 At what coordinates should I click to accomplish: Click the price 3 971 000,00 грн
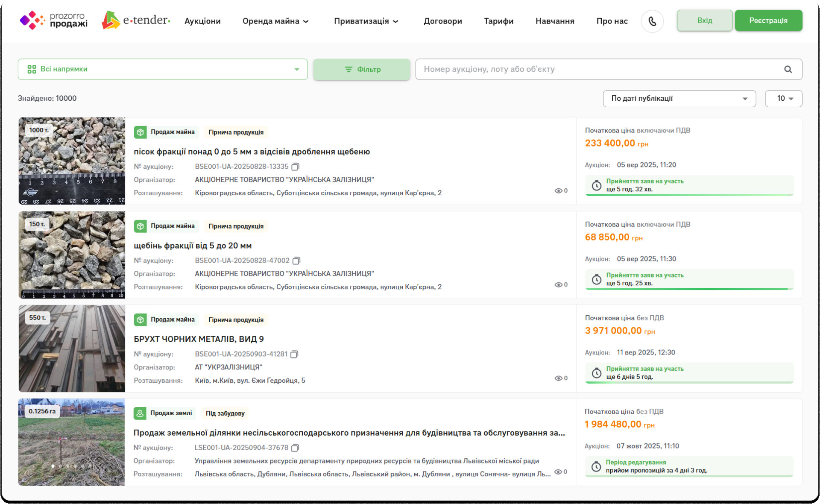click(x=620, y=331)
